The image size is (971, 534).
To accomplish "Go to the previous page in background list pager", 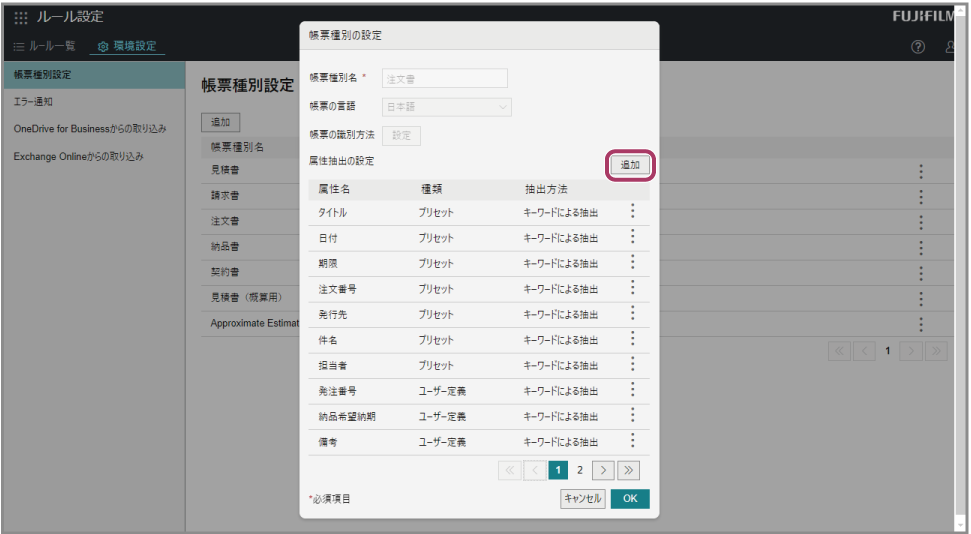I will click(864, 351).
